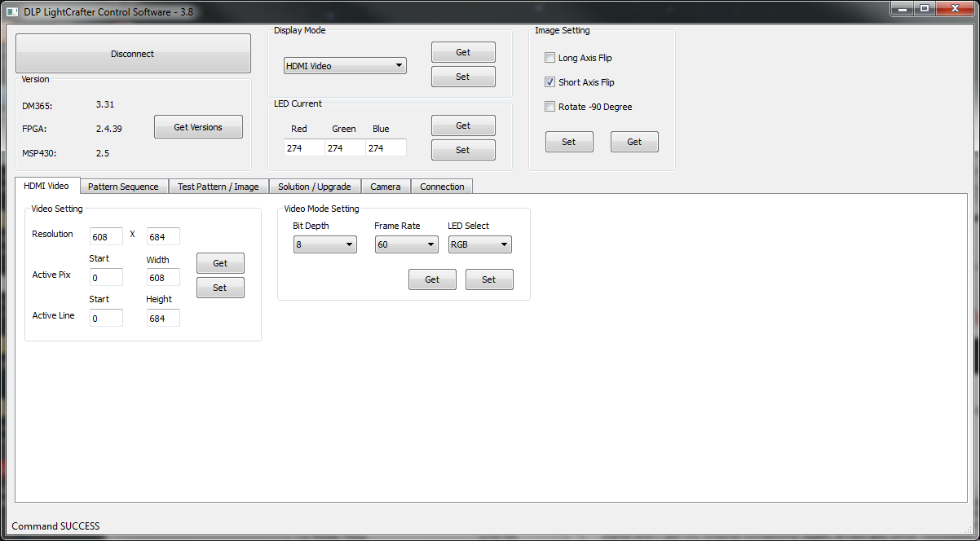Click the FPGA version value 2.4.39
Image resolution: width=980 pixels, height=541 pixels.
[109, 129]
